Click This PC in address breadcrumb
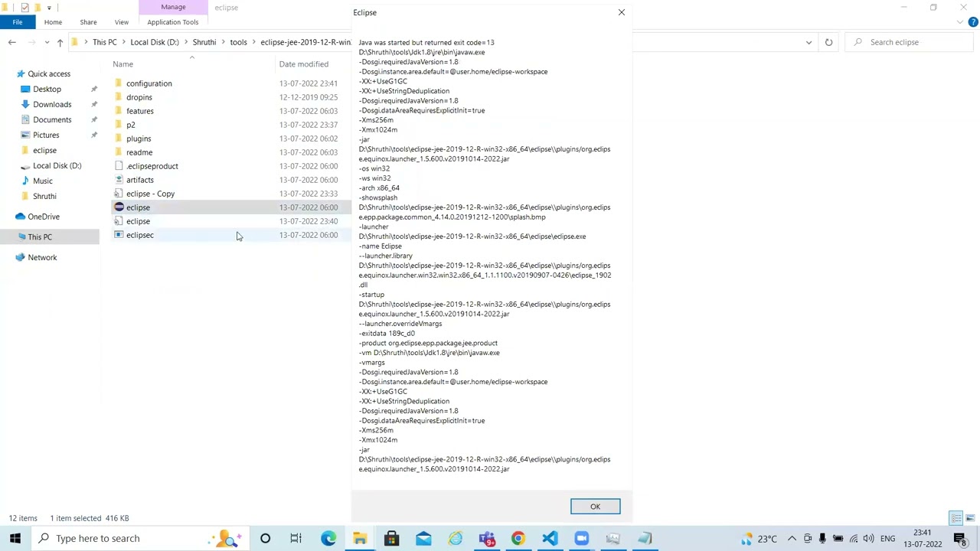This screenshot has height=551, width=980. 105,42
